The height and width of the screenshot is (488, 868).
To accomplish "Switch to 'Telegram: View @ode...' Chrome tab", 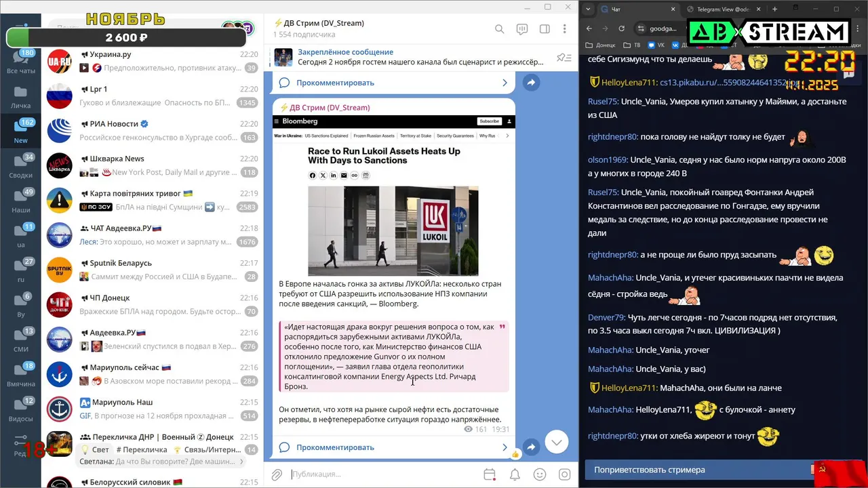I will point(723,9).
